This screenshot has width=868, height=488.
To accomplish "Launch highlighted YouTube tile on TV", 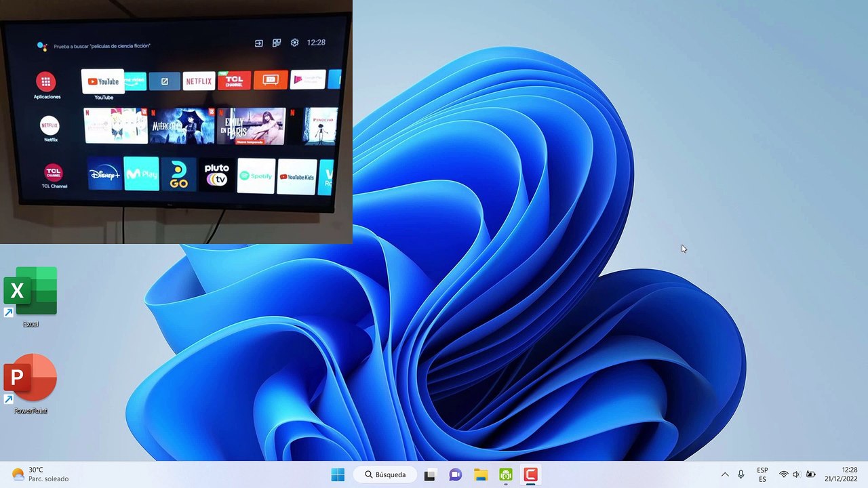I will [x=103, y=81].
